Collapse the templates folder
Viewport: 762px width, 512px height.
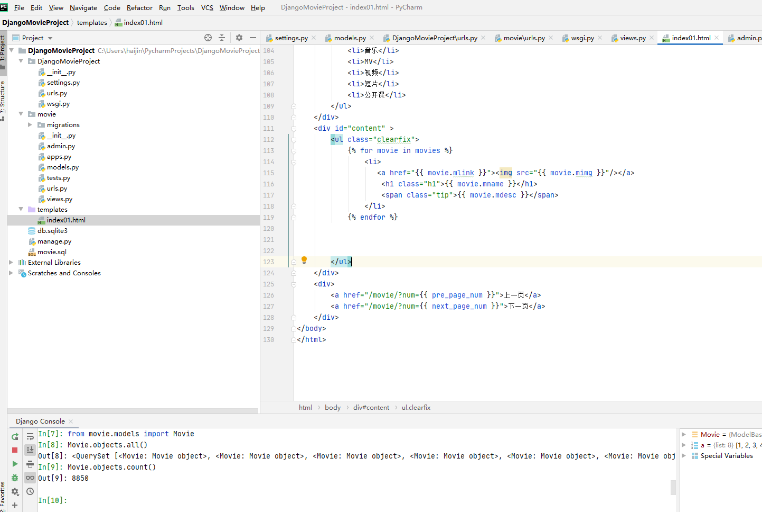[x=21, y=209]
